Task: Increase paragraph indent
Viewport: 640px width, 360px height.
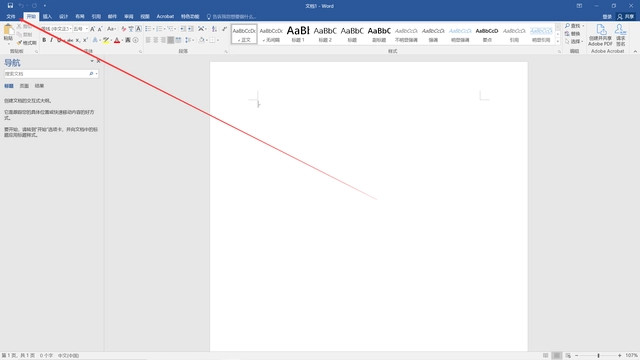Action: point(191,29)
